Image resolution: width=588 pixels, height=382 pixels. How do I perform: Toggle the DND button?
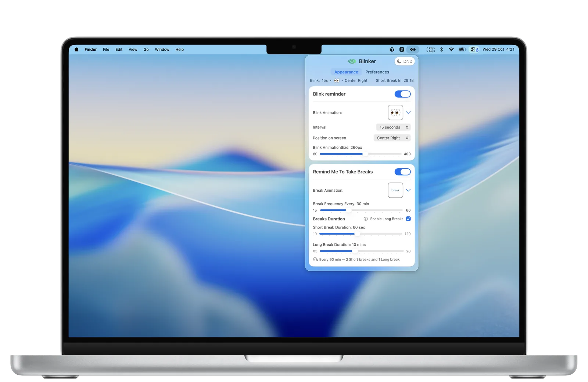(x=405, y=61)
